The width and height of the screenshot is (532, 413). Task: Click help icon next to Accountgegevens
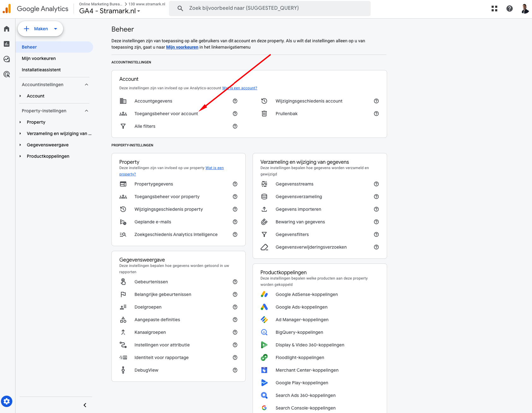click(x=235, y=101)
